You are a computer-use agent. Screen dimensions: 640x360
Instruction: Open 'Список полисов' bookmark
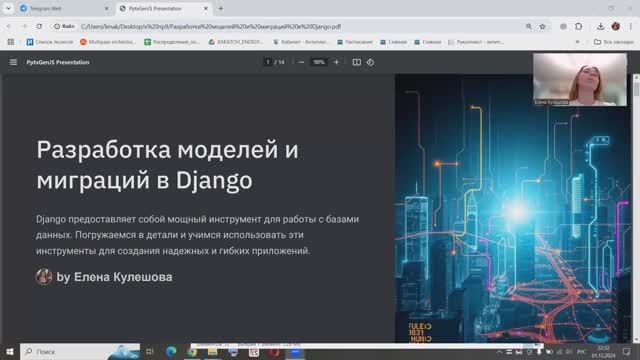49,42
